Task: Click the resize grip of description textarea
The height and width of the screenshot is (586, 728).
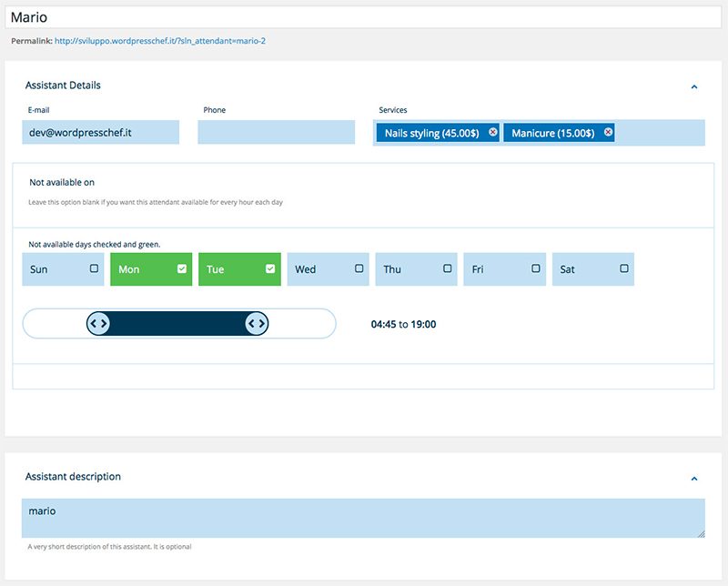Action: tap(700, 532)
